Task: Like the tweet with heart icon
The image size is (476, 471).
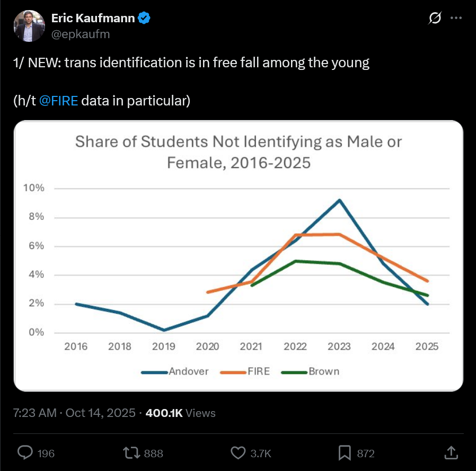Action: 238,452
